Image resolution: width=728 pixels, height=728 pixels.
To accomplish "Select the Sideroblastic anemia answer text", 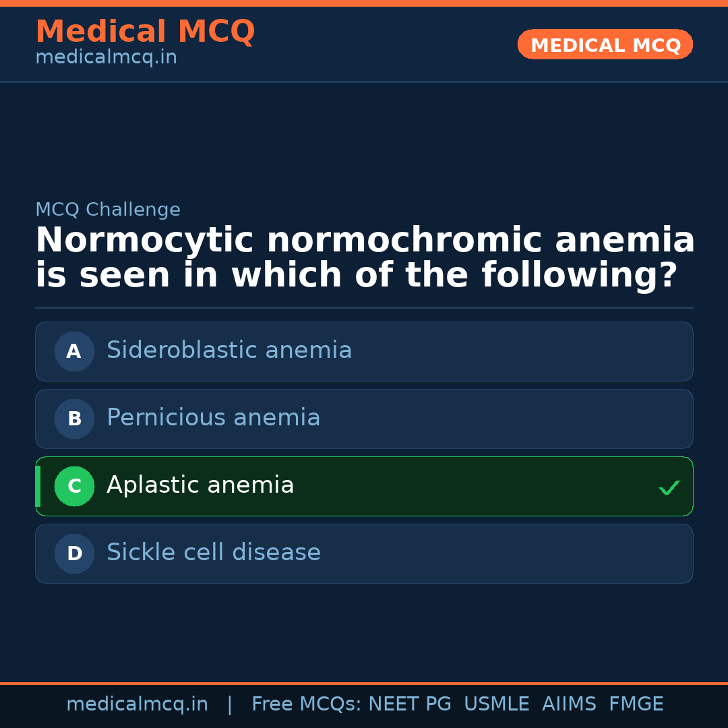I will 229,351.
